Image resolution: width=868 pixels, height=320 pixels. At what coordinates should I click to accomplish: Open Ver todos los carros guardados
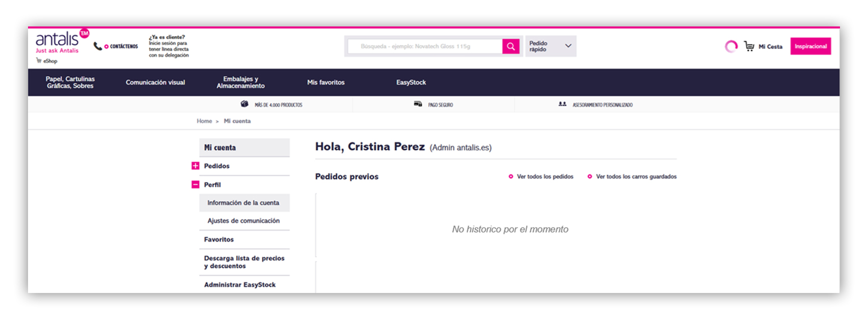(x=636, y=177)
